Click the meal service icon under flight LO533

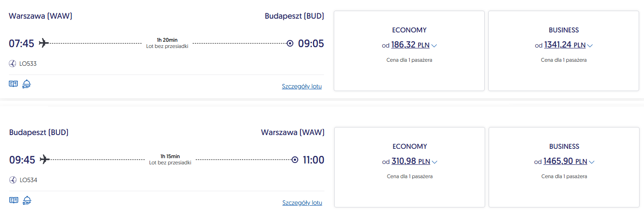(x=27, y=84)
